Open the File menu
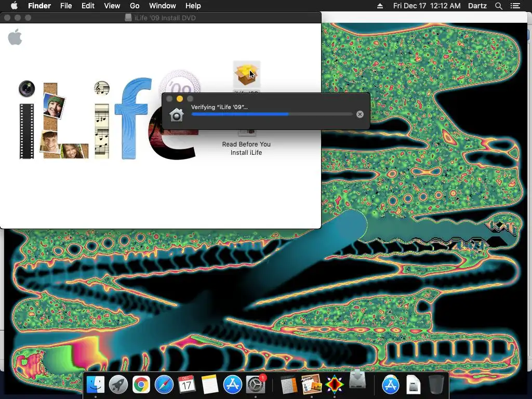Image resolution: width=532 pixels, height=399 pixels. click(66, 6)
